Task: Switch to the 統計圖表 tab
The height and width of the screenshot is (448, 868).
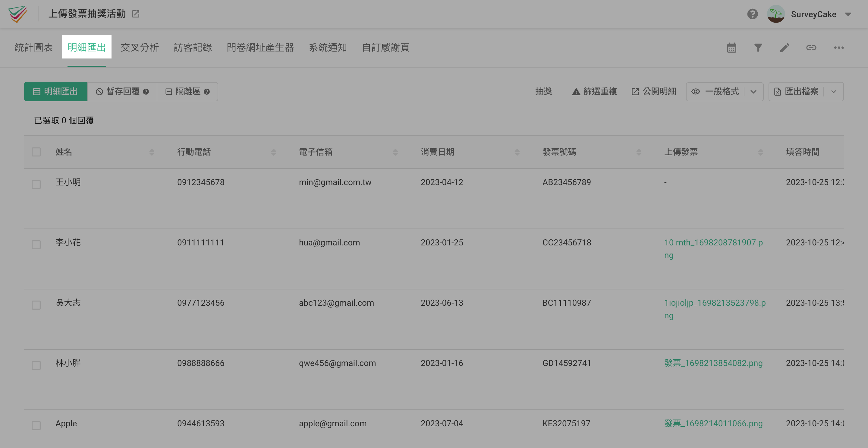Action: click(x=34, y=48)
